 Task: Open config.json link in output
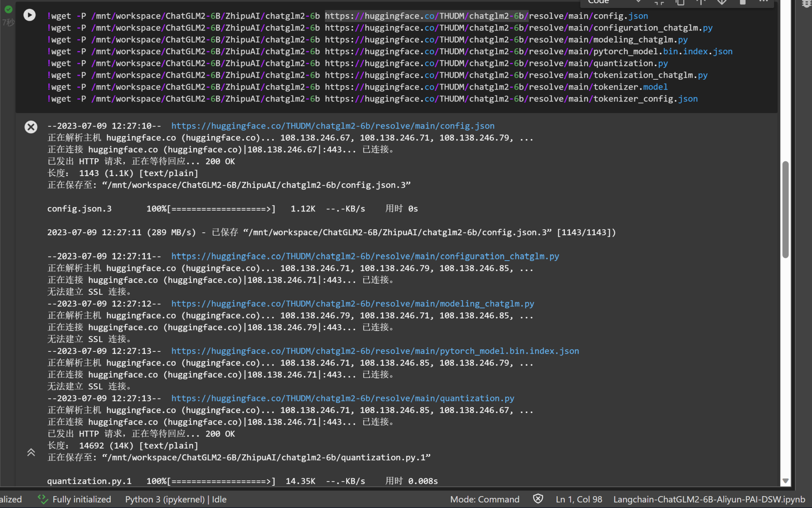[x=333, y=126]
